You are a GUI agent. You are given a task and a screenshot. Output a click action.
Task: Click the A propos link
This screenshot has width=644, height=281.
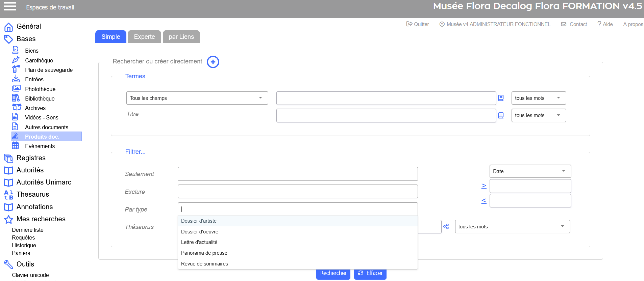(x=633, y=24)
